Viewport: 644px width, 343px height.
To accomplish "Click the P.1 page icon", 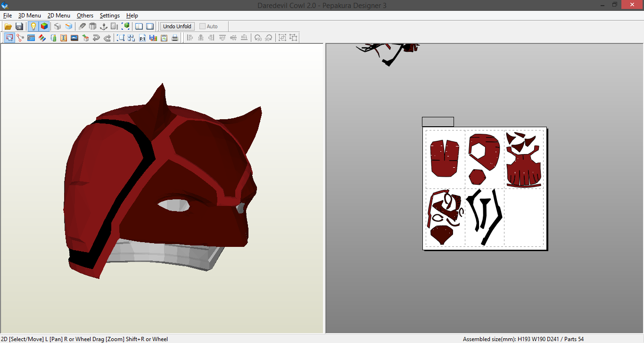I will [x=142, y=38].
